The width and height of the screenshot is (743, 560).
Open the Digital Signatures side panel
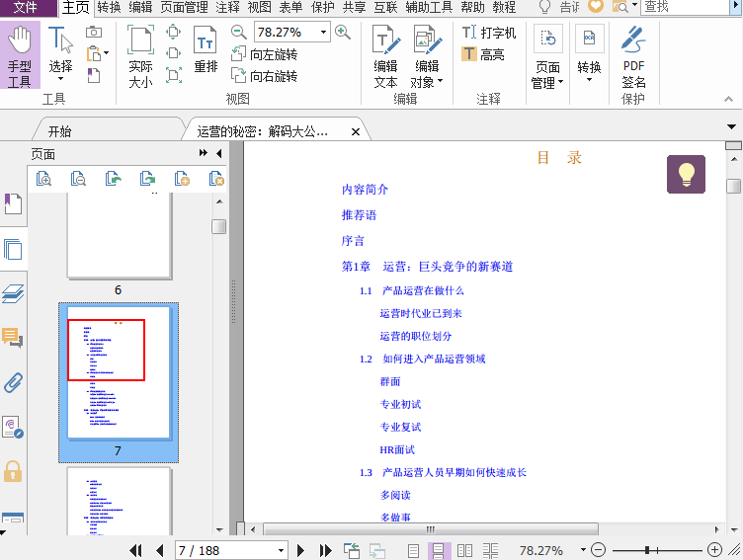click(x=13, y=427)
